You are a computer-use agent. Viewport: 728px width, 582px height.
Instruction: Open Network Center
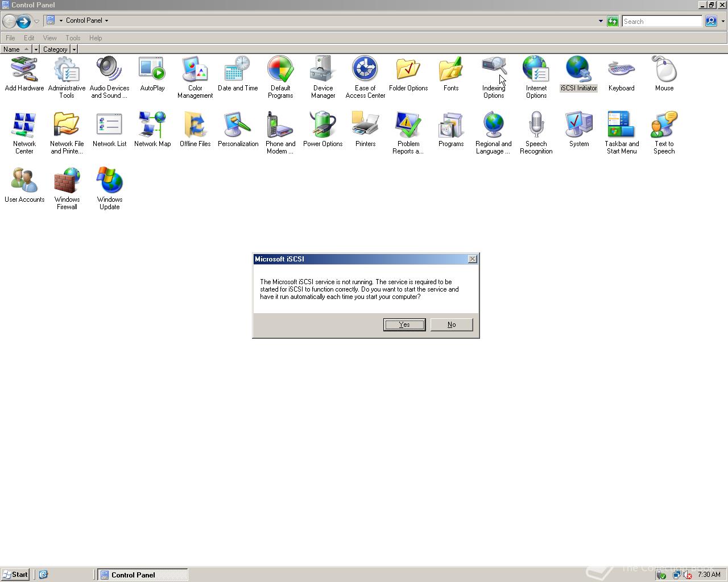click(24, 133)
